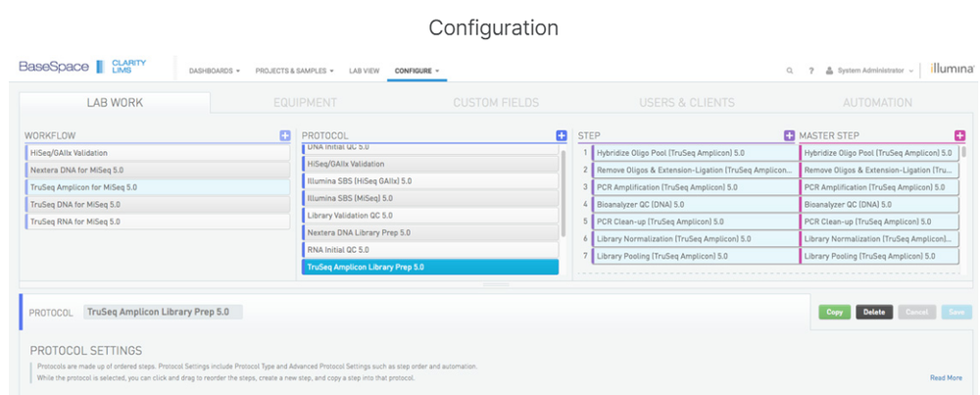The image size is (980, 395).
Task: Select TruSeq RNA for MiSeq 5.0 workflow
Action: tap(158, 222)
